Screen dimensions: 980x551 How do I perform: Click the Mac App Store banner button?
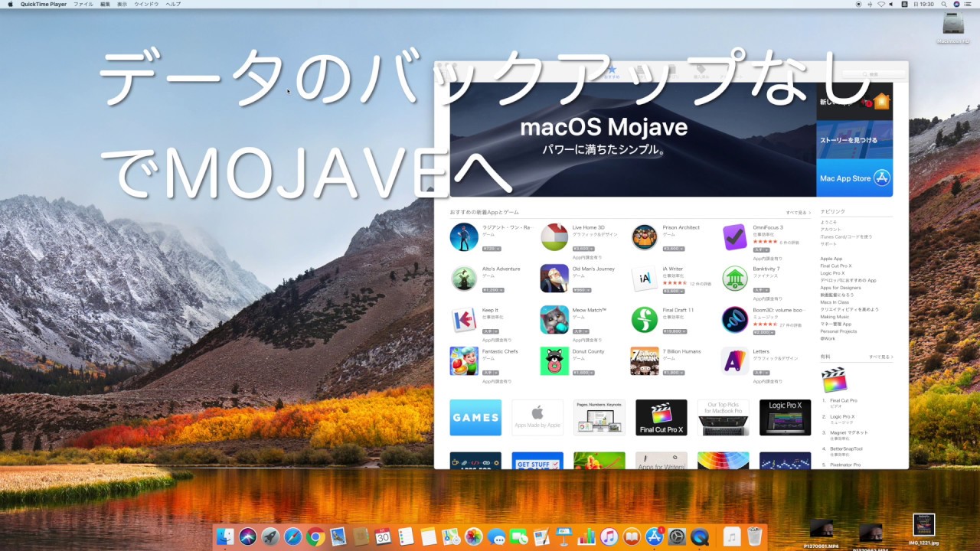854,178
